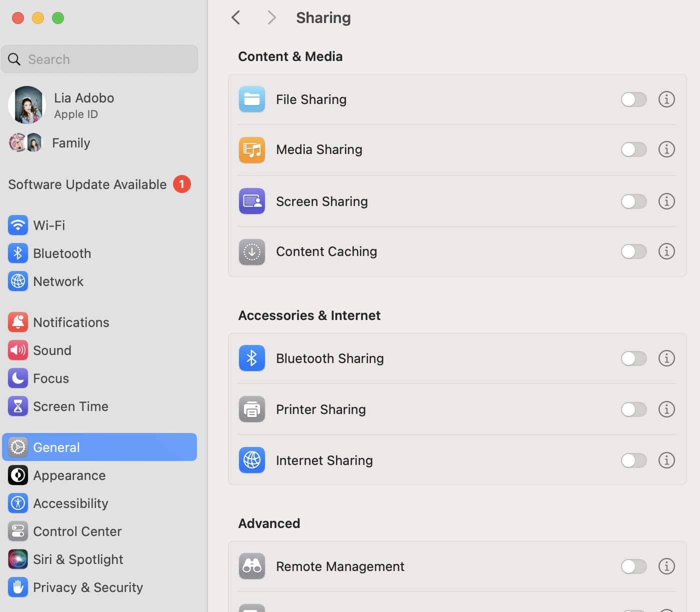The image size is (700, 612).
Task: Select Privacy & Security in sidebar
Action: point(87,587)
